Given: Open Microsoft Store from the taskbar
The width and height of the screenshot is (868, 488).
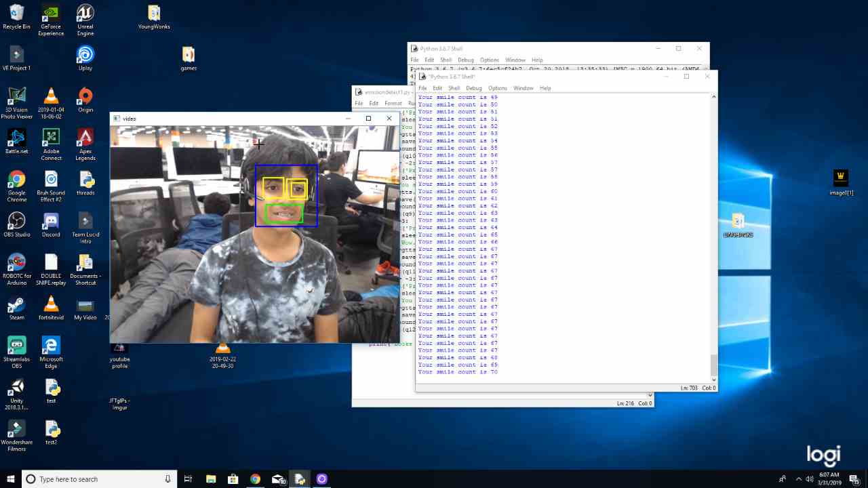Looking at the screenshot, I should pyautogui.click(x=233, y=479).
